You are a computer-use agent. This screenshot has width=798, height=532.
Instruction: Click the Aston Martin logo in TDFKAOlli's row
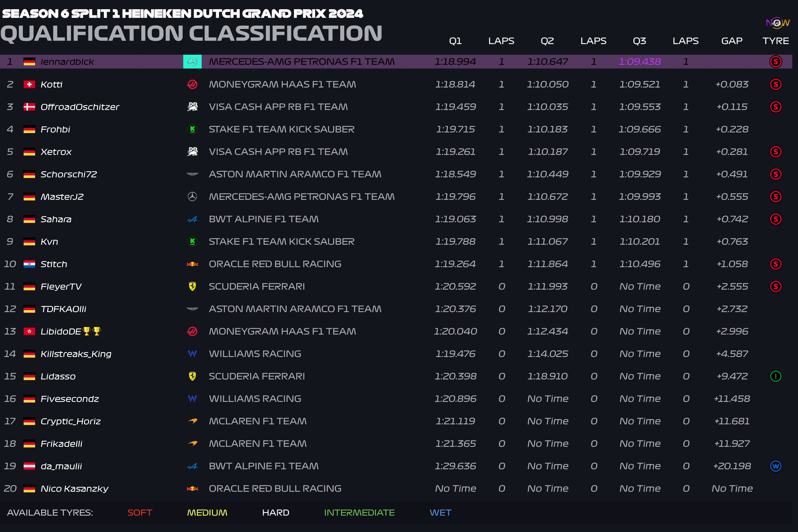click(x=192, y=309)
